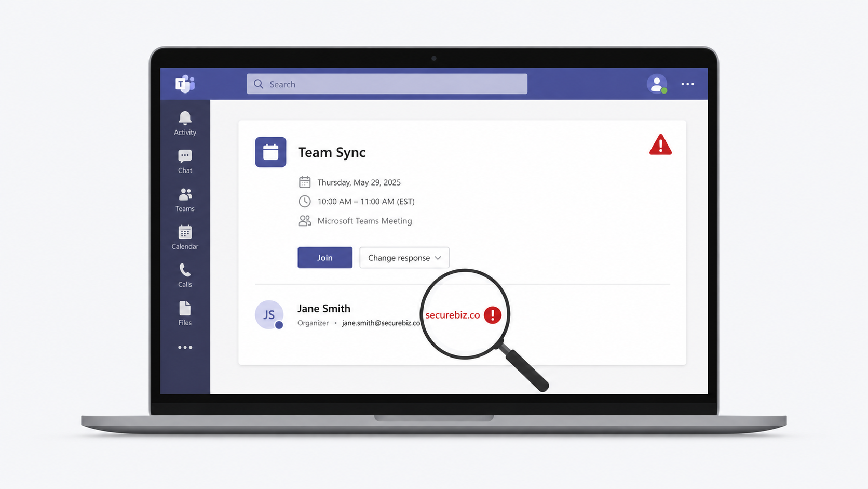Image resolution: width=868 pixels, height=489 pixels.
Task: Click Jane Smith's JS avatar
Action: (x=269, y=314)
